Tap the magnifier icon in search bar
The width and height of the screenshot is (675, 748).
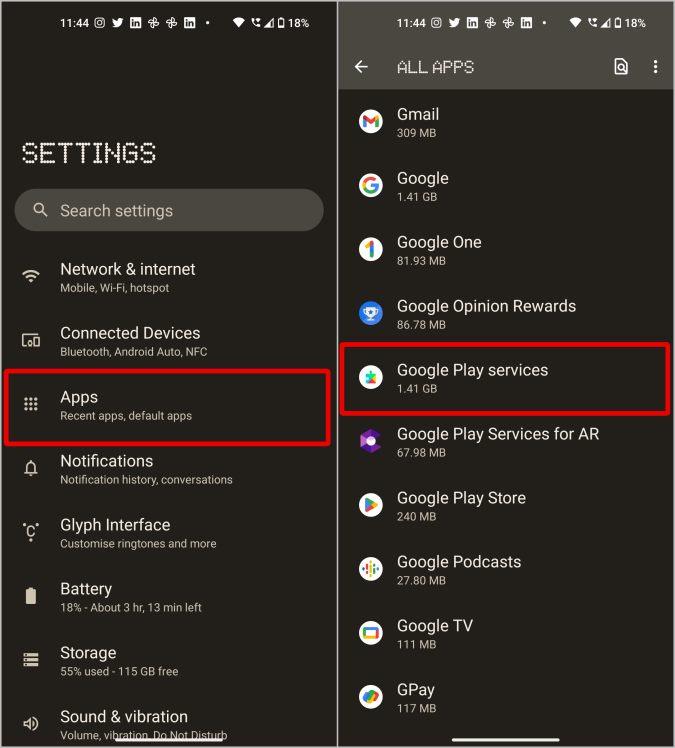[x=41, y=210]
